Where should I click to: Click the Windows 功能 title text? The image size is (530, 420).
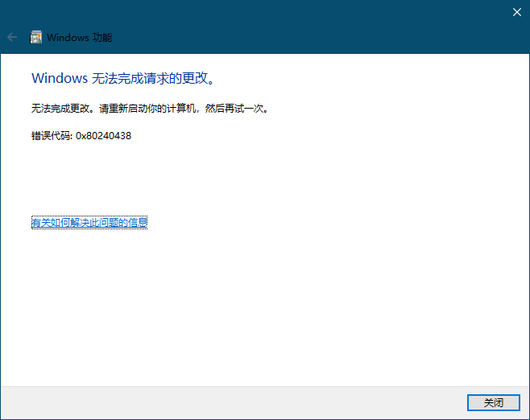[80, 38]
